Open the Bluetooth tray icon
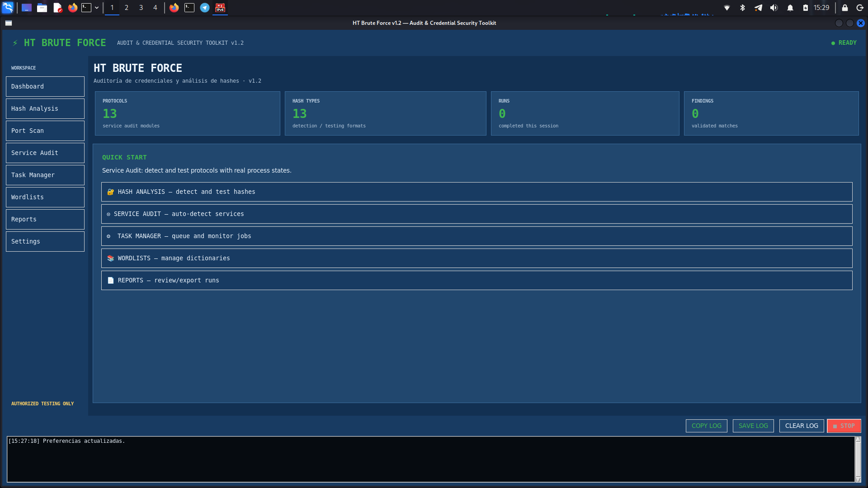 click(x=742, y=8)
